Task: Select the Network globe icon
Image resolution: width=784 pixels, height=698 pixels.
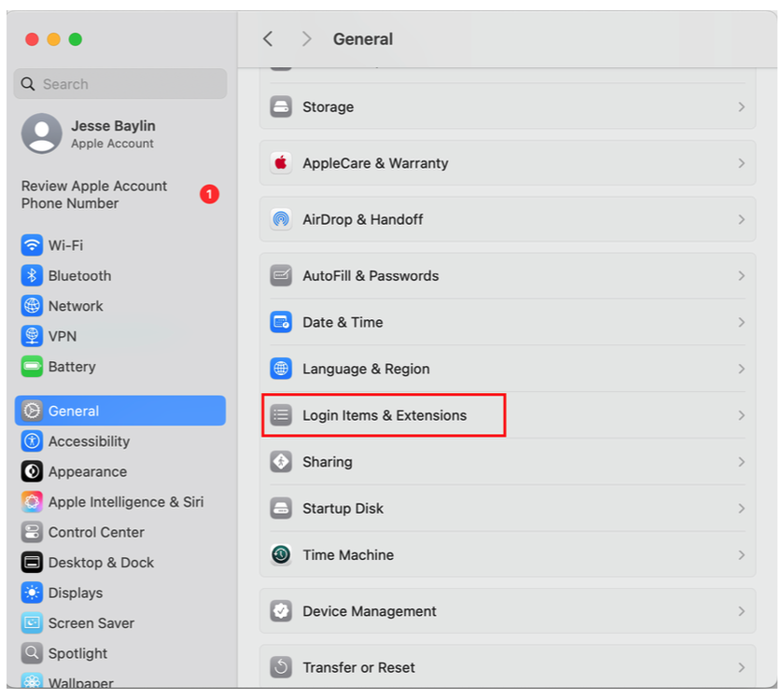Action: pos(32,305)
